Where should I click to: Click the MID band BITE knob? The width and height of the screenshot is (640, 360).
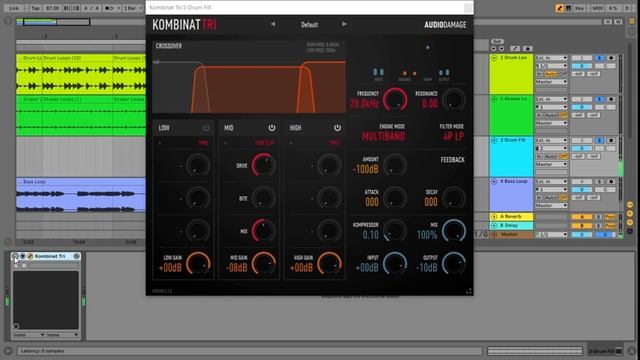click(263, 198)
